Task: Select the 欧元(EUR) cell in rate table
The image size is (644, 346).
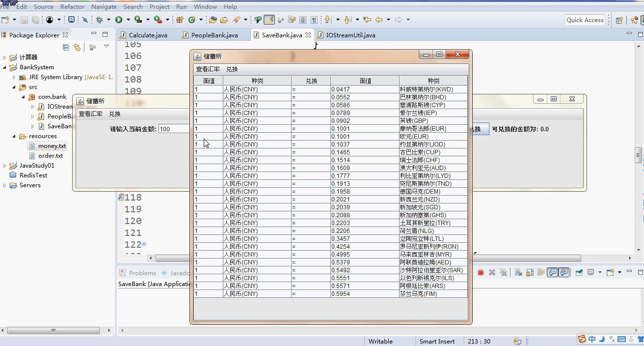Action: pos(433,136)
